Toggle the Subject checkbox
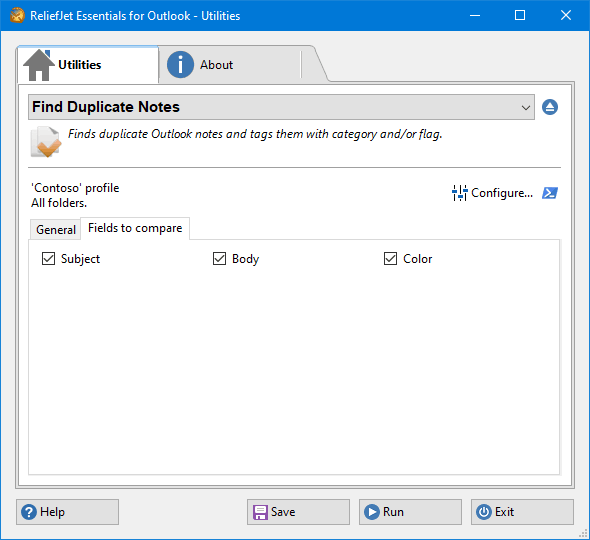590x540 pixels. (x=49, y=259)
